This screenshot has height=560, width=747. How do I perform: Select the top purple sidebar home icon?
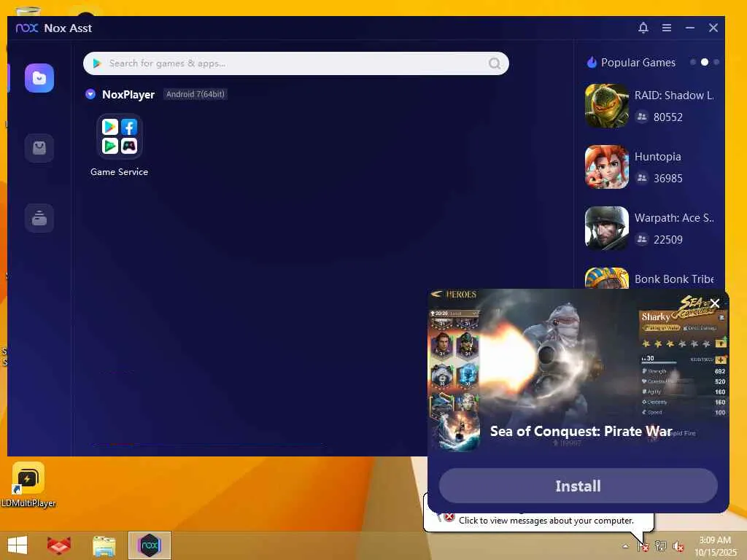pyautogui.click(x=39, y=78)
